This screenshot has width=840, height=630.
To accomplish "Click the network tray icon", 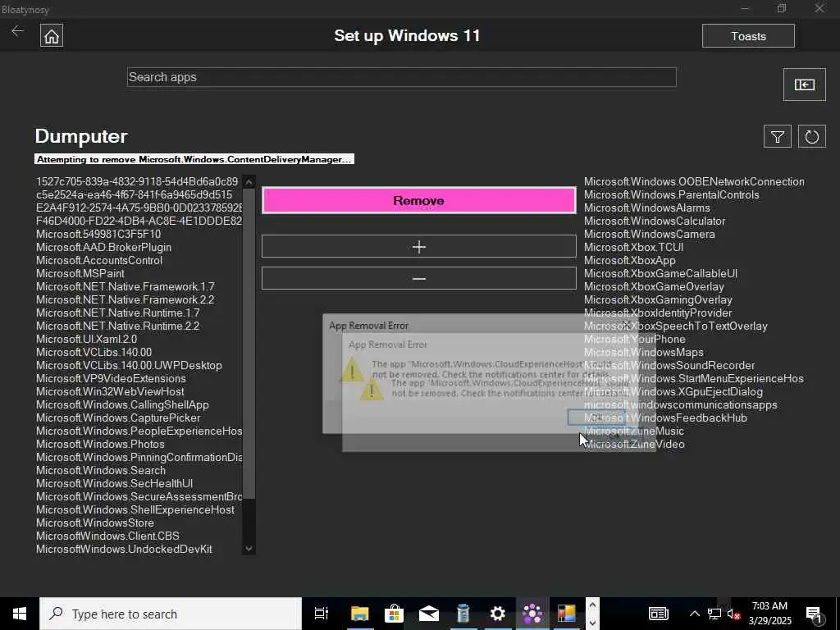I will (x=714, y=614).
